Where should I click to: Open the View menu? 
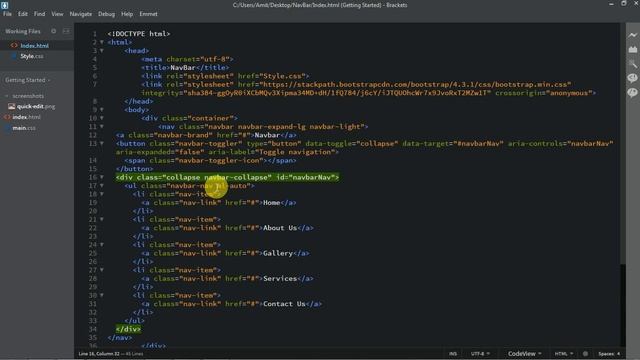pyautogui.click(x=57, y=14)
